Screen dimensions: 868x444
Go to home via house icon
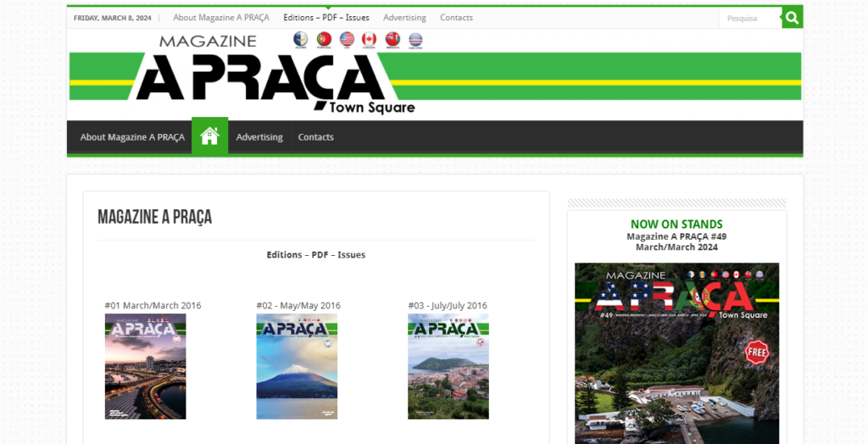coord(210,136)
